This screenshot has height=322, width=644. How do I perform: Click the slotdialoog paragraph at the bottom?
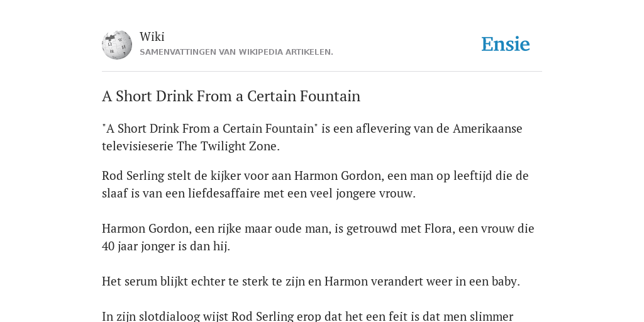(x=308, y=316)
